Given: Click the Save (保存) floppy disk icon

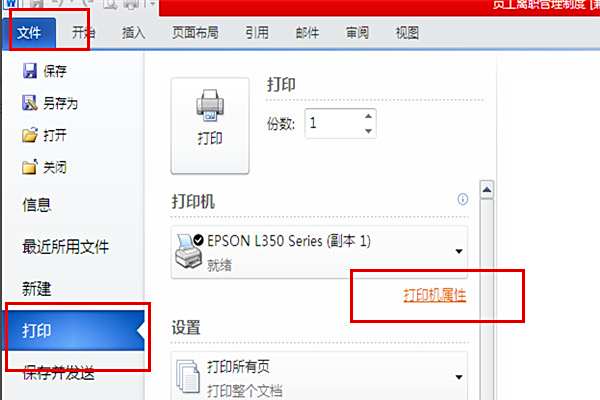Looking at the screenshot, I should (x=29, y=71).
